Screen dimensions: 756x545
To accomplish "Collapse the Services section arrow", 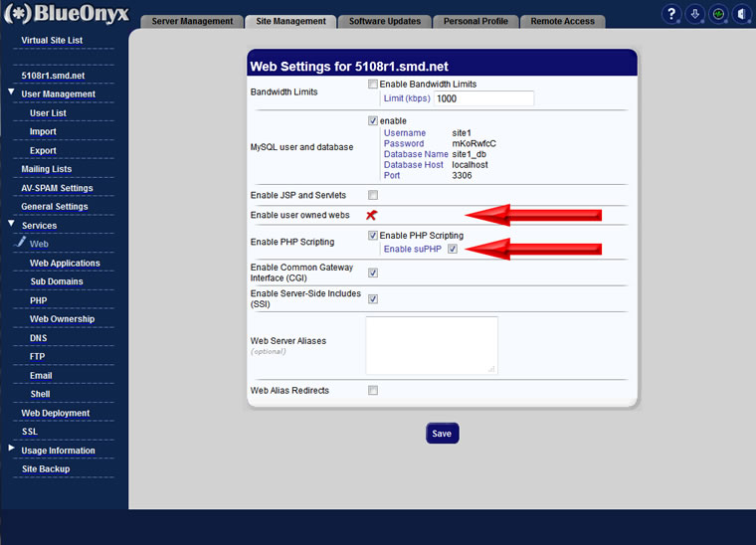I will tap(11, 224).
